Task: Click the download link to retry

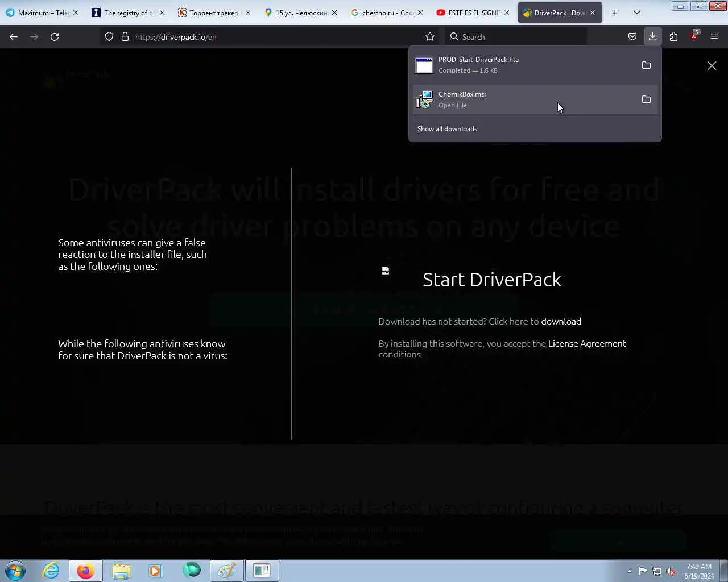Action: [x=561, y=321]
